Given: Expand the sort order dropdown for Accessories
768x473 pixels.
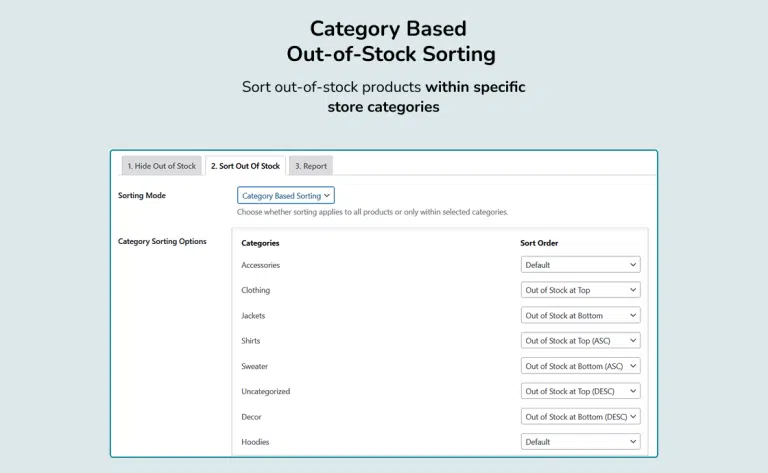Looking at the screenshot, I should click(x=580, y=265).
